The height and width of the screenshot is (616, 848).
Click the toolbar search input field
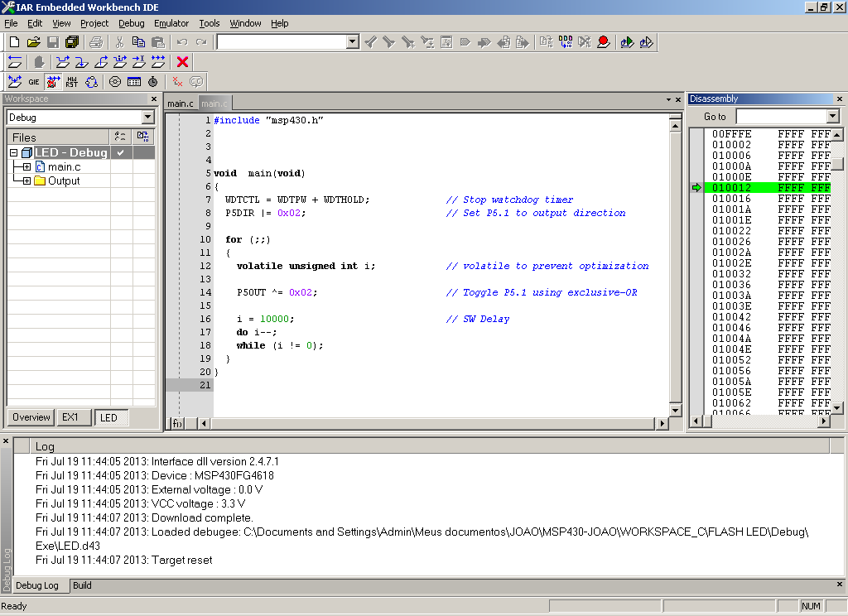pos(282,42)
